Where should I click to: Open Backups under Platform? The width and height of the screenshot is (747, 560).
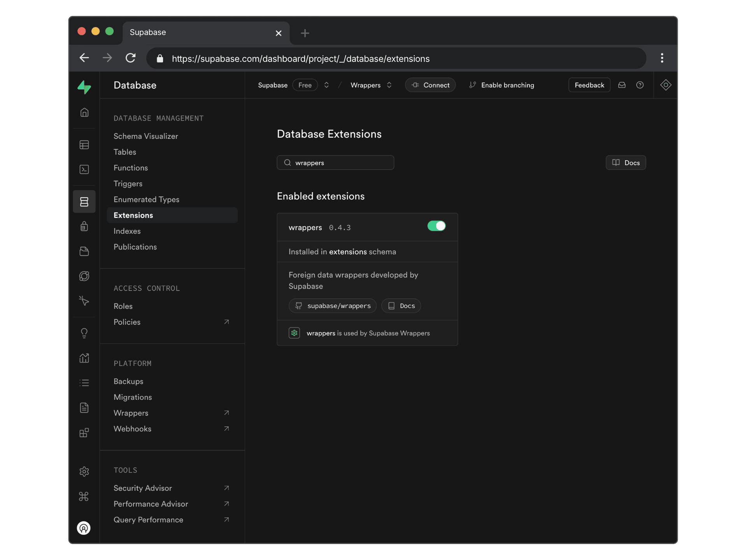[128, 381]
